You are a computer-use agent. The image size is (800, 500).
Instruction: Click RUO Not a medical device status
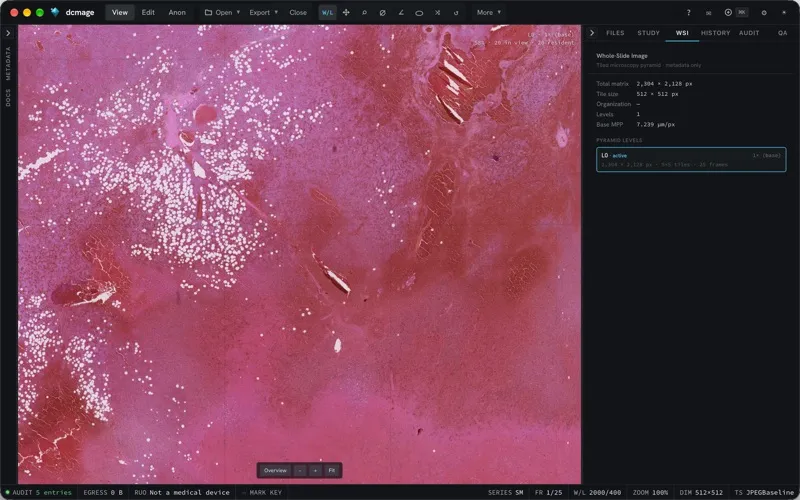[182, 492]
